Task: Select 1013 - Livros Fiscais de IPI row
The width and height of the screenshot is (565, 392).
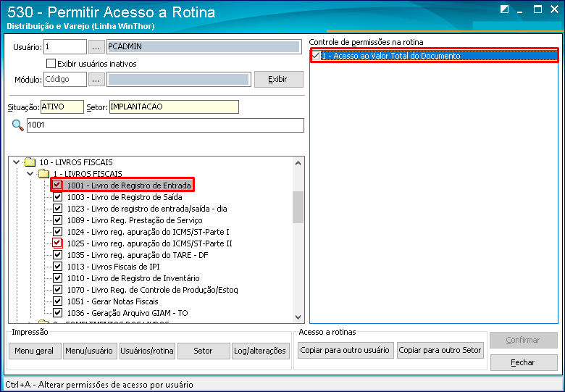Action: pos(113,267)
